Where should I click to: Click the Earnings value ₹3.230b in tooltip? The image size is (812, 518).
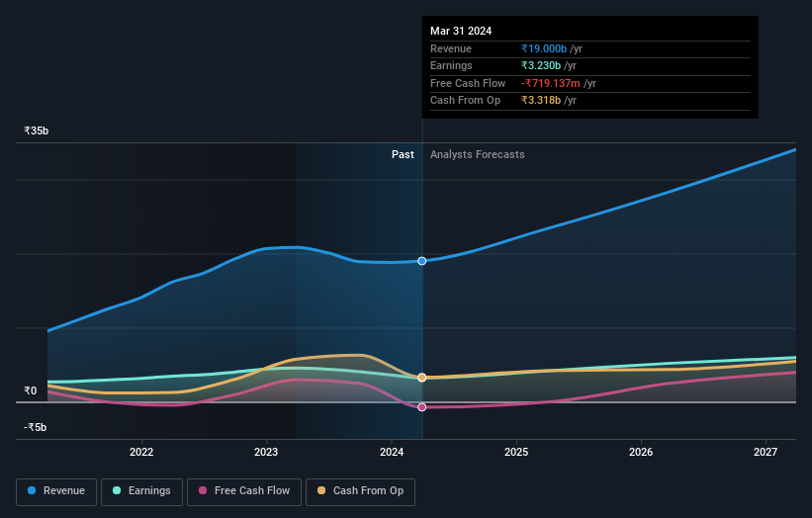[x=541, y=65]
